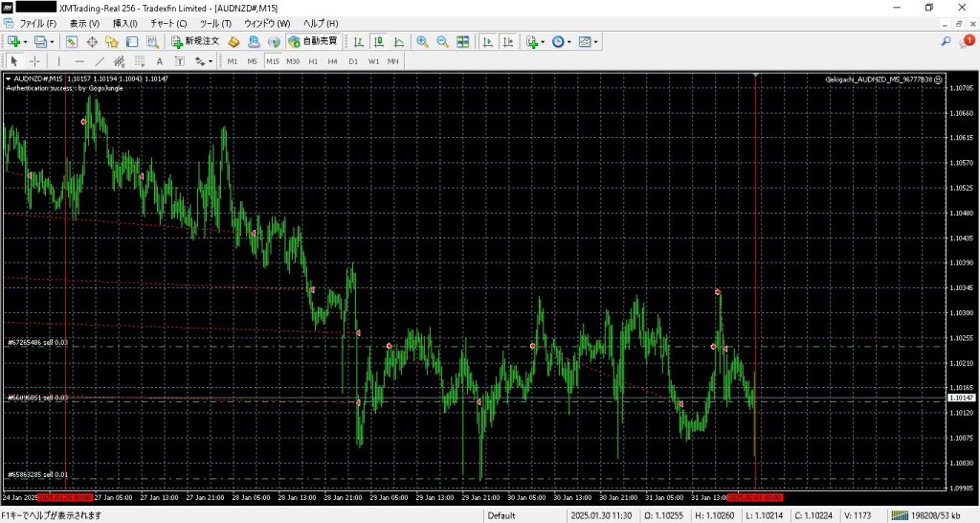
Task: Open the new chart dropdown arrow
Action: 26,41
